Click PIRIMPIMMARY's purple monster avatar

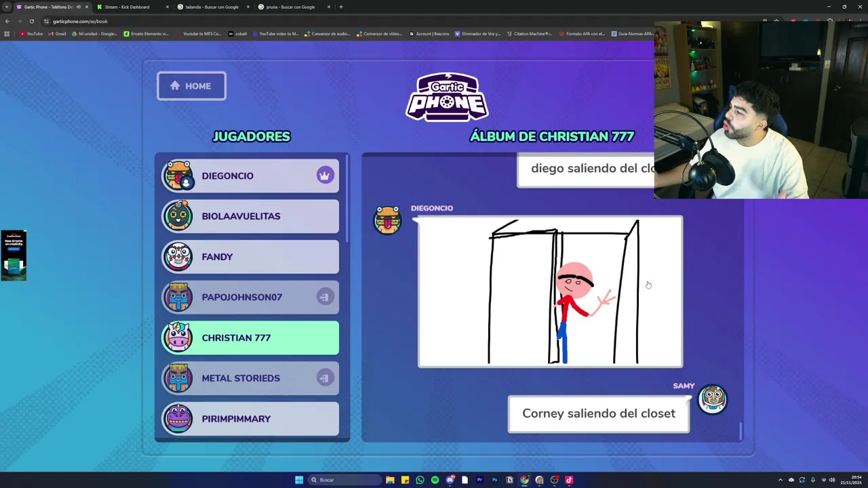178,419
